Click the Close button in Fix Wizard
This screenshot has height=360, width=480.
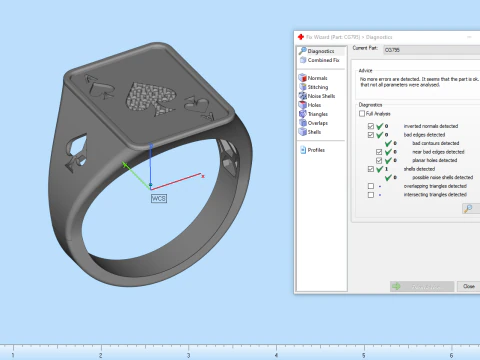point(468,286)
